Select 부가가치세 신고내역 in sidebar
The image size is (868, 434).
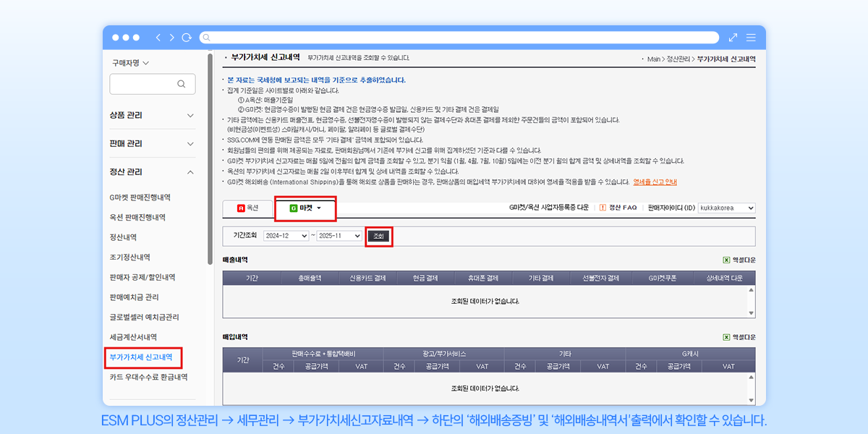141,357
